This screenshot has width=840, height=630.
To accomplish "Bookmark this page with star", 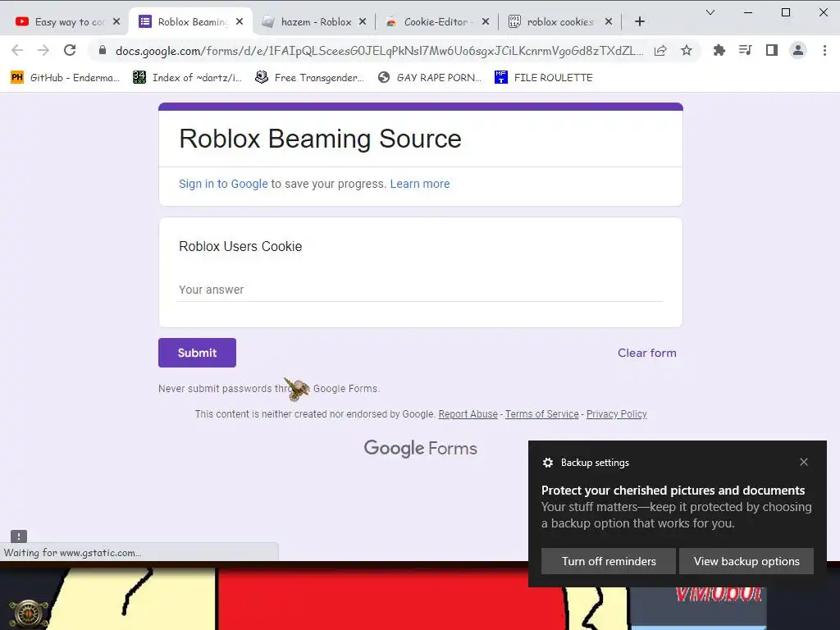I will (687, 50).
